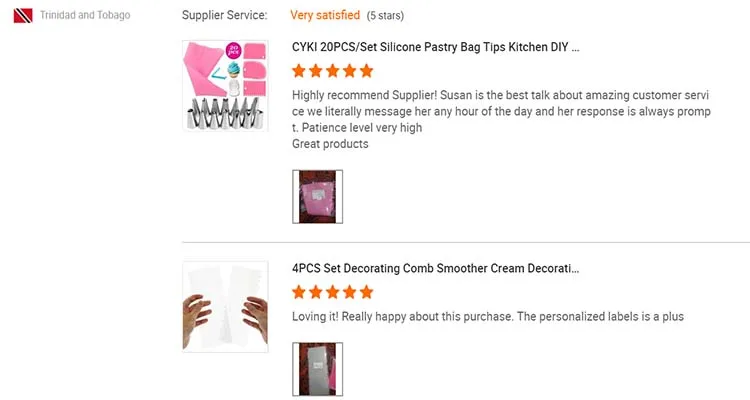Enlarge the review photo under the Decorating Comb review

pyautogui.click(x=317, y=368)
